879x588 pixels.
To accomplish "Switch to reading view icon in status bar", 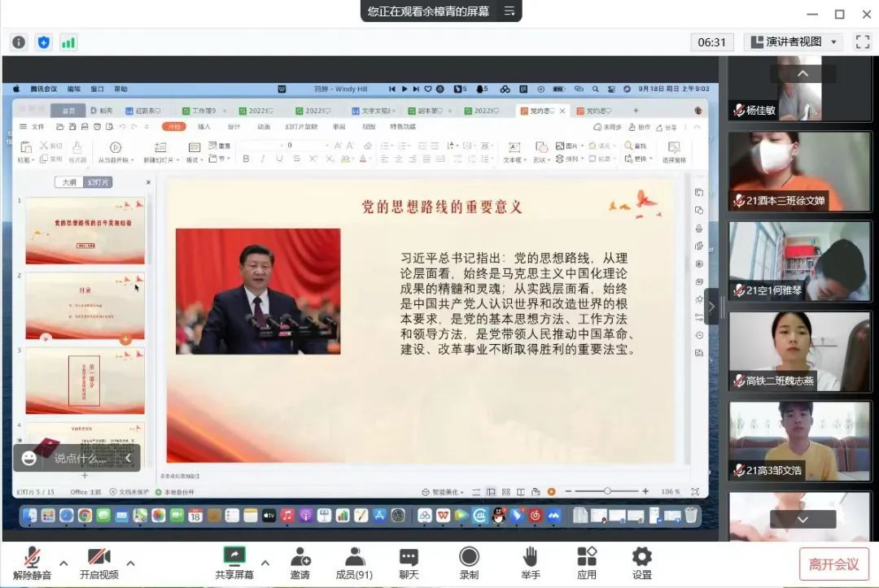I will coord(521,492).
